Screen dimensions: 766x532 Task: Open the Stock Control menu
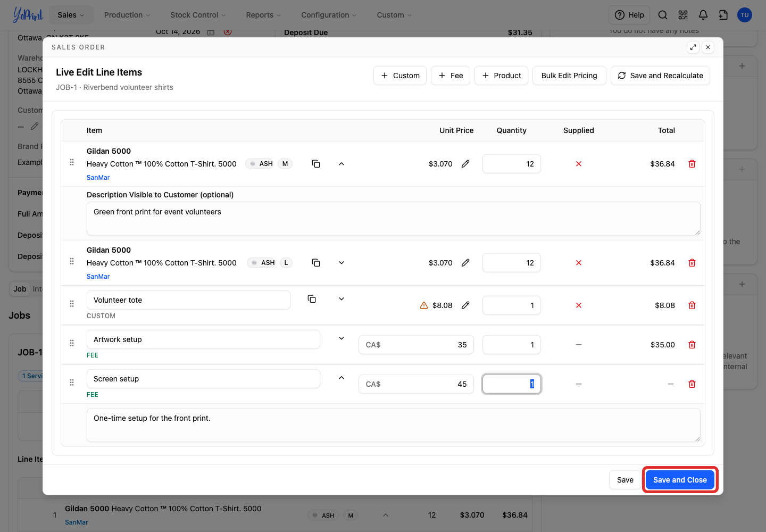pos(198,15)
